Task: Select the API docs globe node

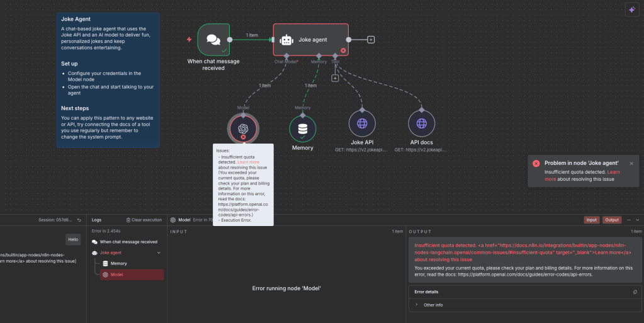Action: tap(421, 124)
